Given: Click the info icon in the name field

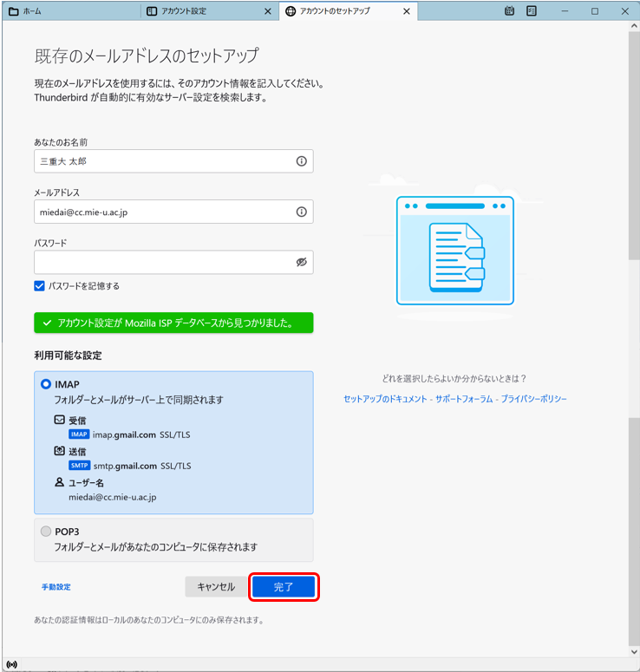Looking at the screenshot, I should click(301, 161).
